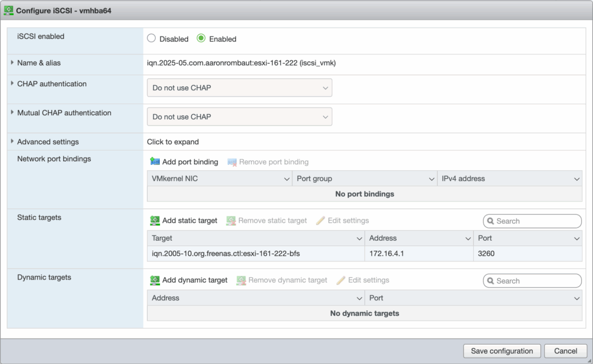
Task: Expand the Advanced settings section
Action: click(12, 142)
